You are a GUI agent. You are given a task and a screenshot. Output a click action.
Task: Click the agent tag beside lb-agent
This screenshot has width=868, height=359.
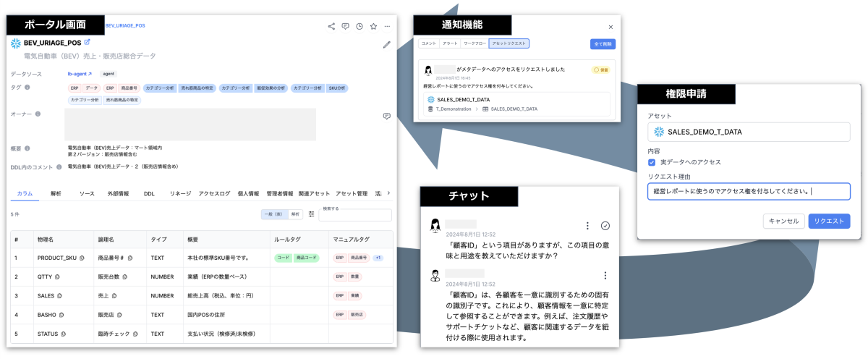tap(108, 74)
